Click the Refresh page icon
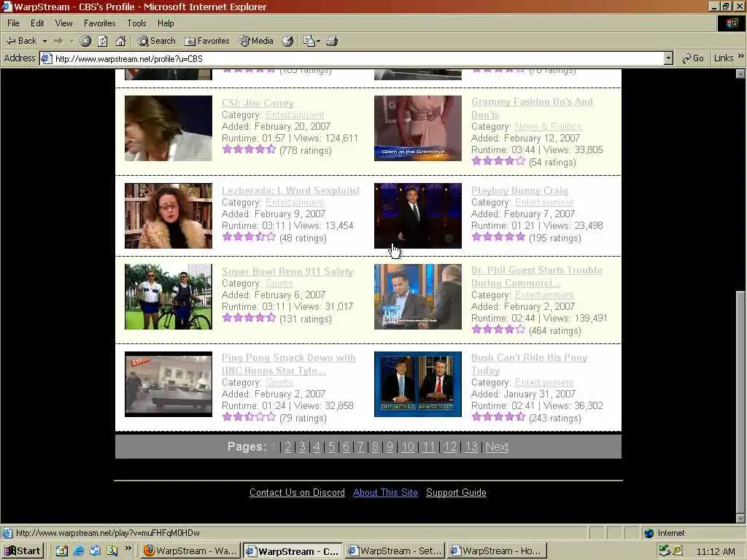 pyautogui.click(x=103, y=41)
